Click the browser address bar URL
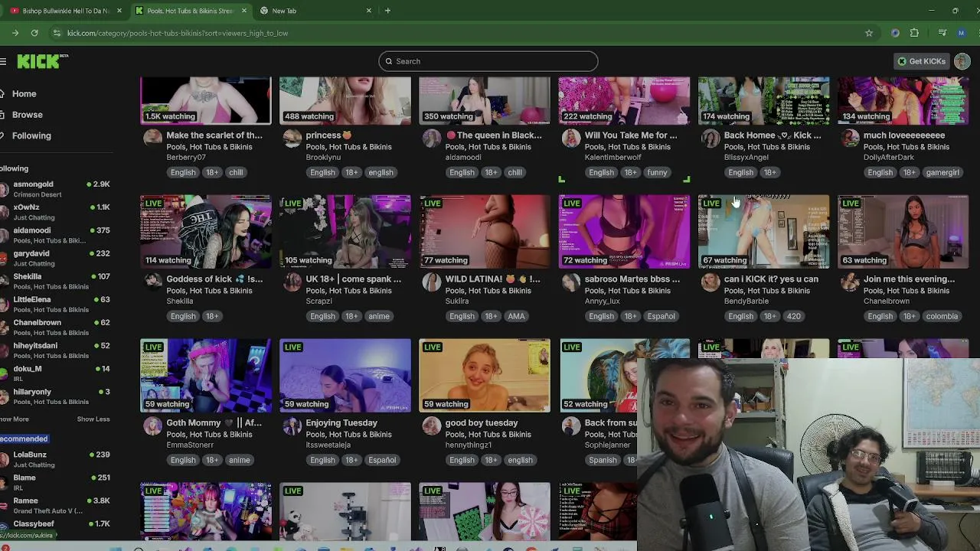This screenshot has height=551, width=980. [x=178, y=33]
